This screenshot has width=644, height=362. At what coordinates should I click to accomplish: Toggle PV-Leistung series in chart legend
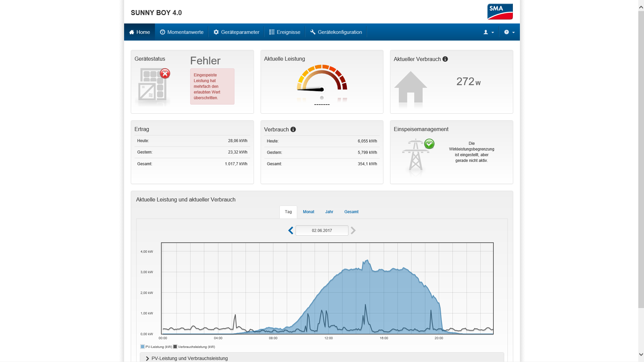pos(156,347)
